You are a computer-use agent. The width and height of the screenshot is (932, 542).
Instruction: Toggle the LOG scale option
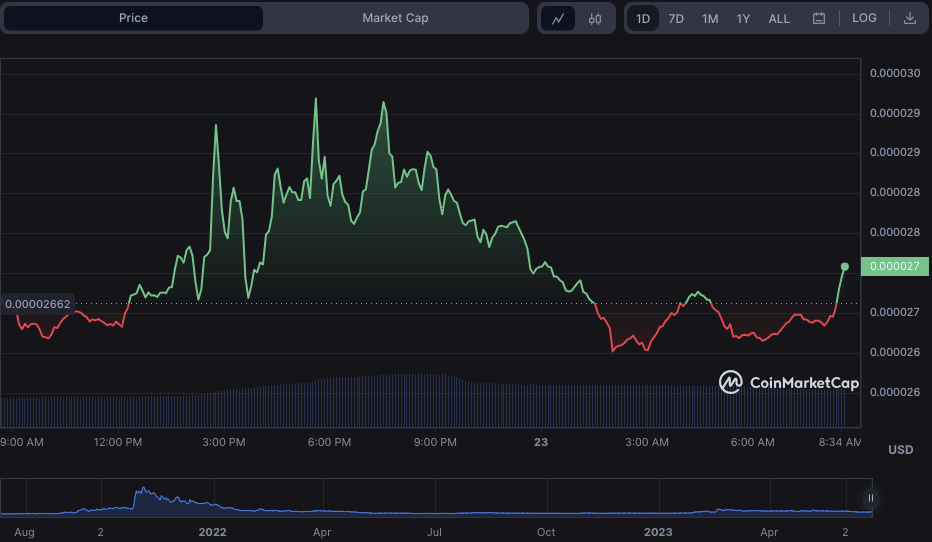[864, 18]
